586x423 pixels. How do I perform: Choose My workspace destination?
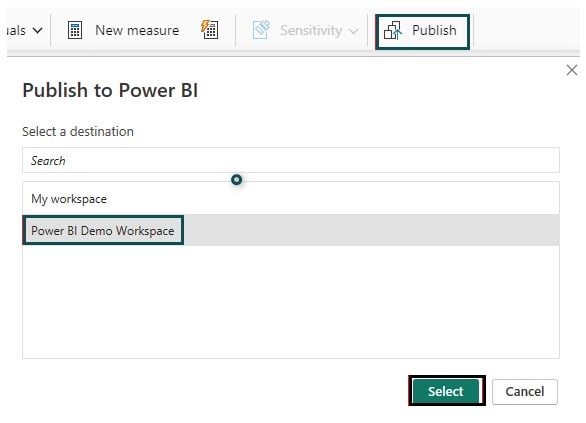coord(291,198)
